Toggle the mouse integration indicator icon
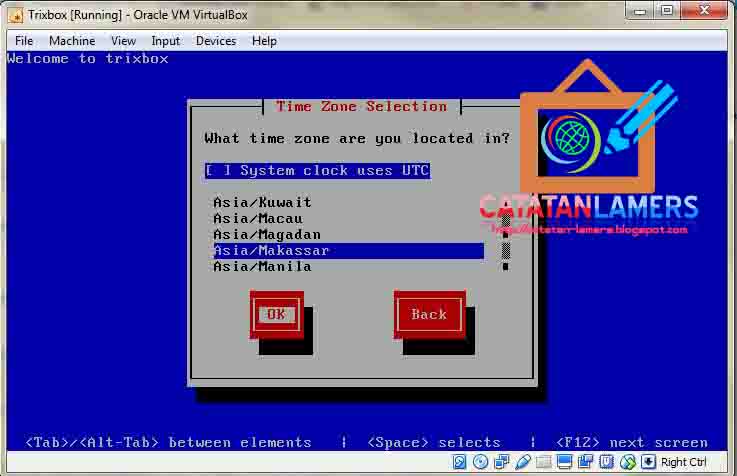Image resolution: width=737 pixels, height=476 pixels. [627, 462]
